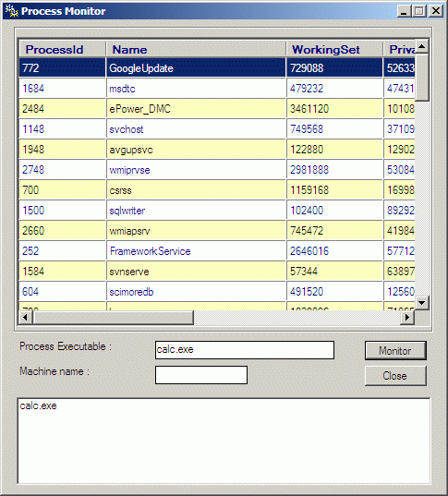
Task: Click WorkingSet value 2646016
Action: point(334,251)
